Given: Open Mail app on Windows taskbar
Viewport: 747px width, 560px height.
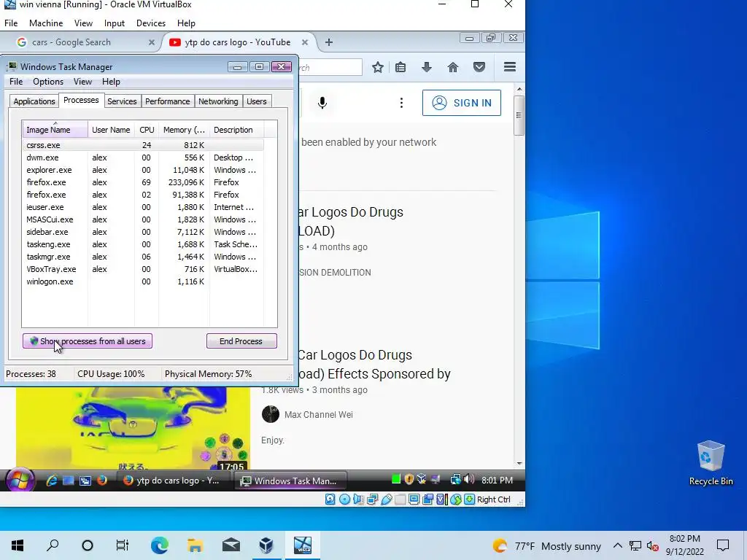Looking at the screenshot, I should point(231,545).
